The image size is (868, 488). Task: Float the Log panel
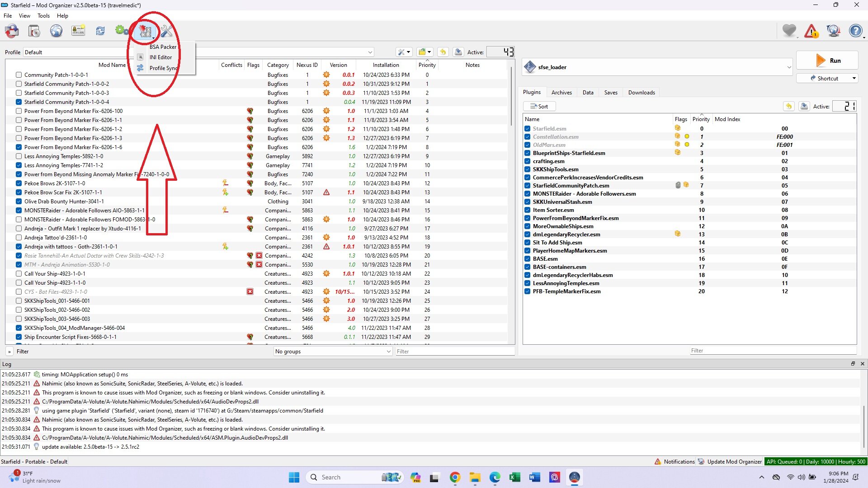853,364
